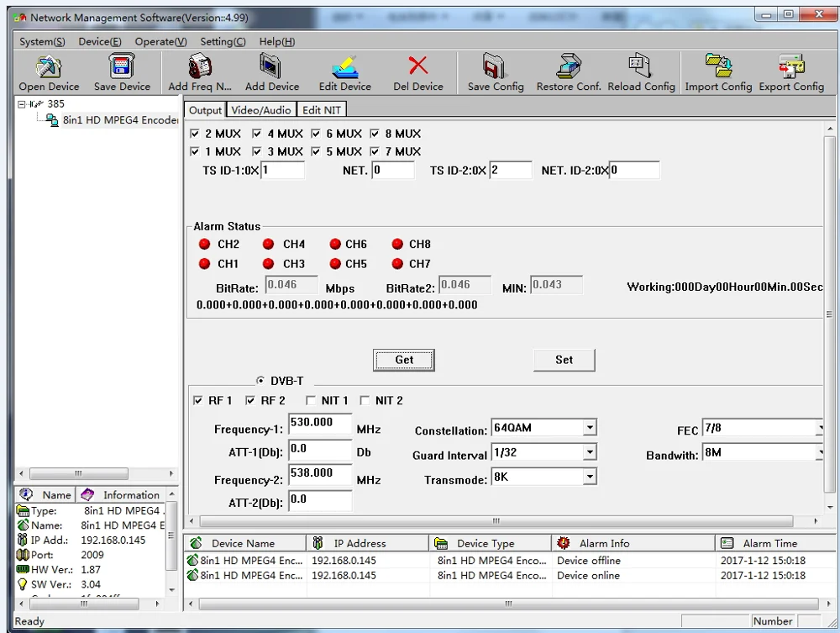Click the Frequency-2 input field

coord(320,474)
